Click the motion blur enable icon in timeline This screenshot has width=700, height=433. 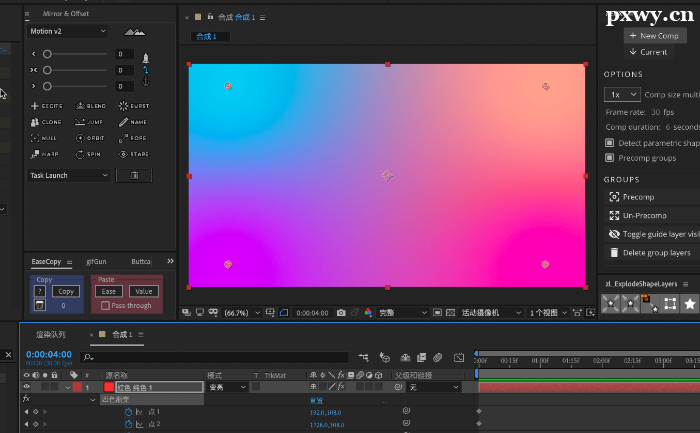(x=438, y=357)
